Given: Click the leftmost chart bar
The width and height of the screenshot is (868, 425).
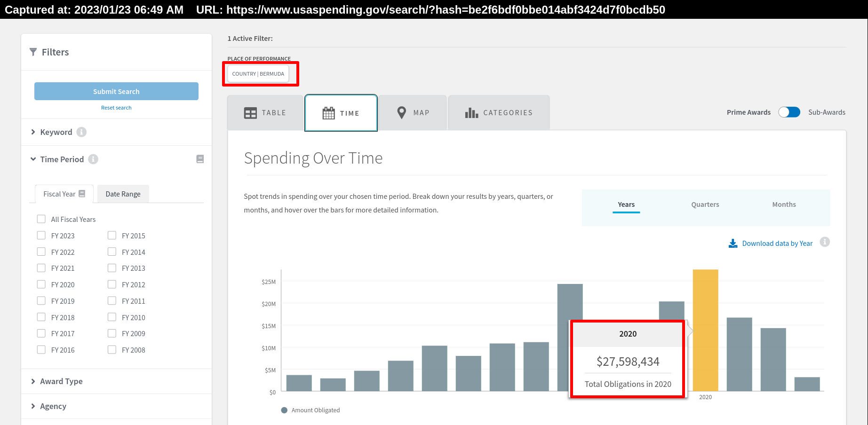Looking at the screenshot, I should click(x=299, y=383).
